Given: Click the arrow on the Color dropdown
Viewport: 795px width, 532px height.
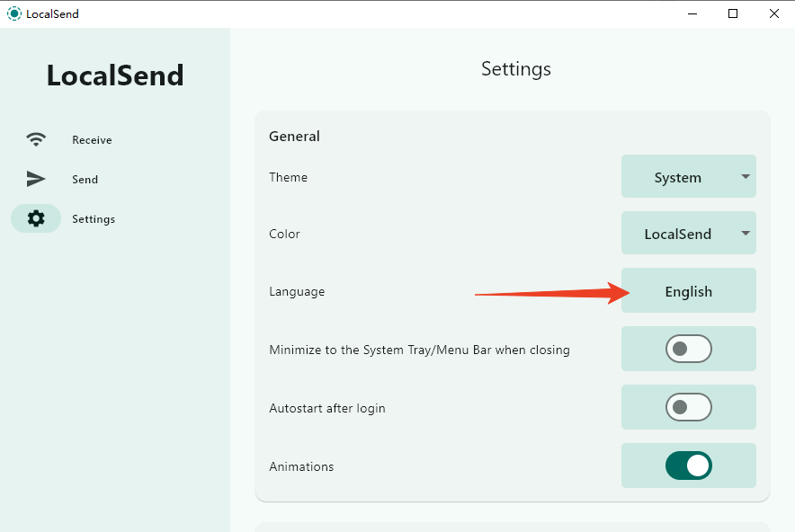Looking at the screenshot, I should pyautogui.click(x=746, y=234).
